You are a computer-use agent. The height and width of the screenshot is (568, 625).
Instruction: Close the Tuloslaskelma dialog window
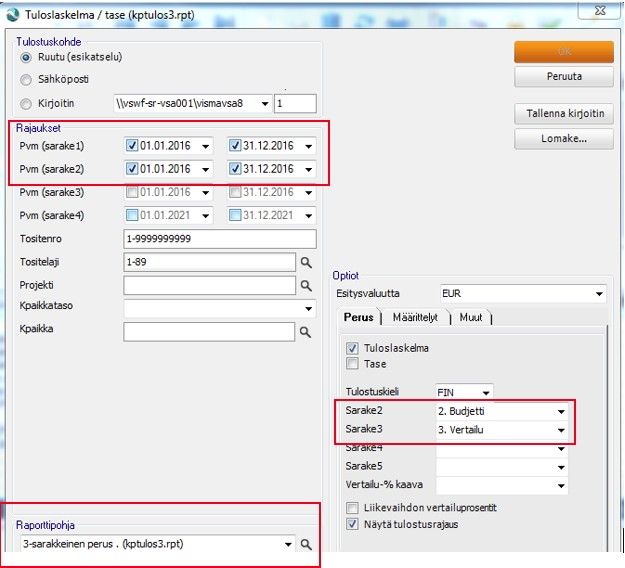(x=599, y=10)
